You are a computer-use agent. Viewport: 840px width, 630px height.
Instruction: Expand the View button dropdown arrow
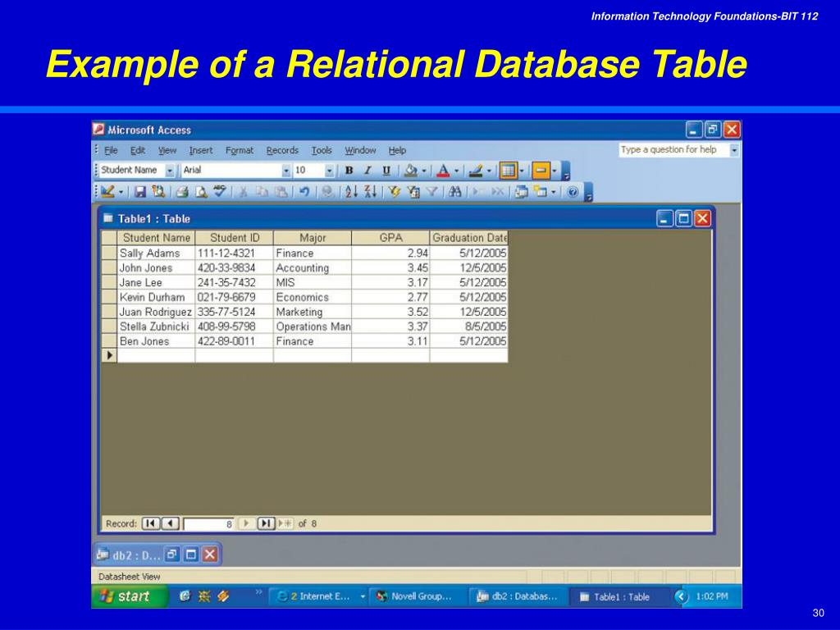121,191
